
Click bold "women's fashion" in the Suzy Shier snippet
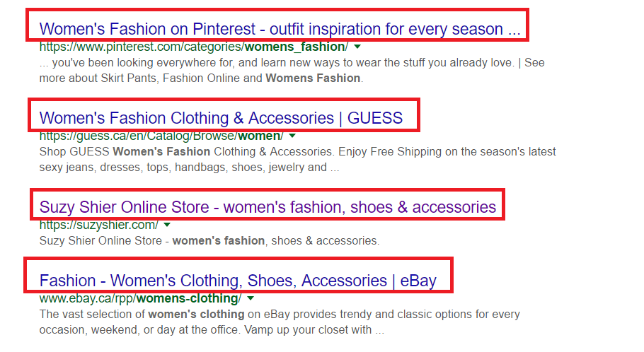[x=219, y=241]
